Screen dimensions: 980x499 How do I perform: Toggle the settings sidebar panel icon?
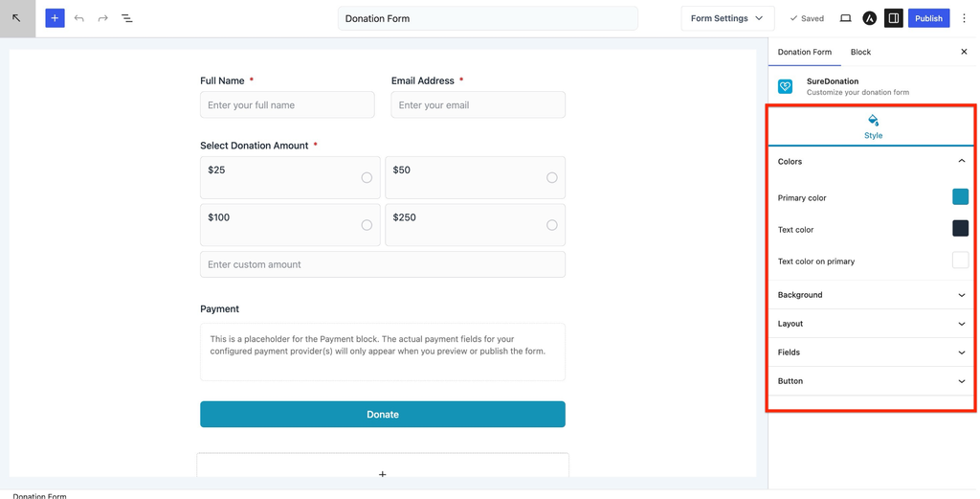coord(894,18)
